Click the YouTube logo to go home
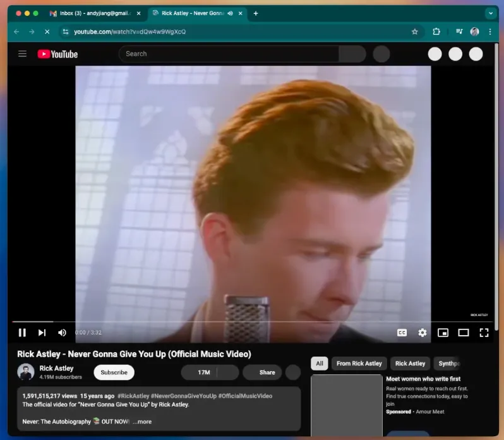This screenshot has height=440, width=504. [x=57, y=54]
